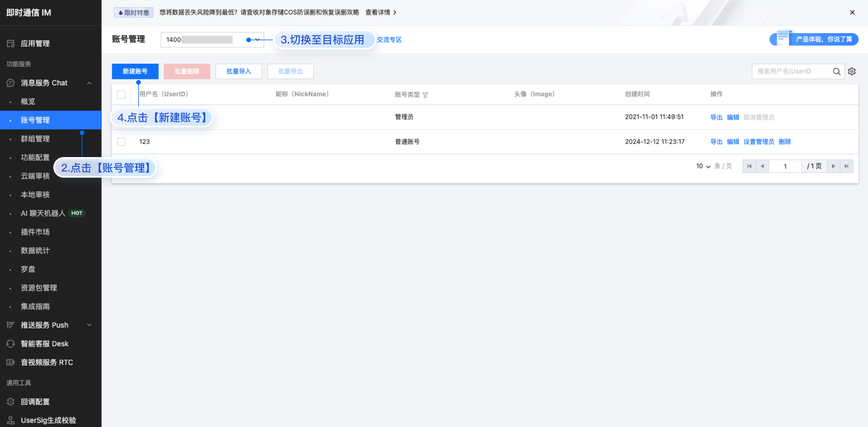Go to the last page arrow

coord(846,166)
